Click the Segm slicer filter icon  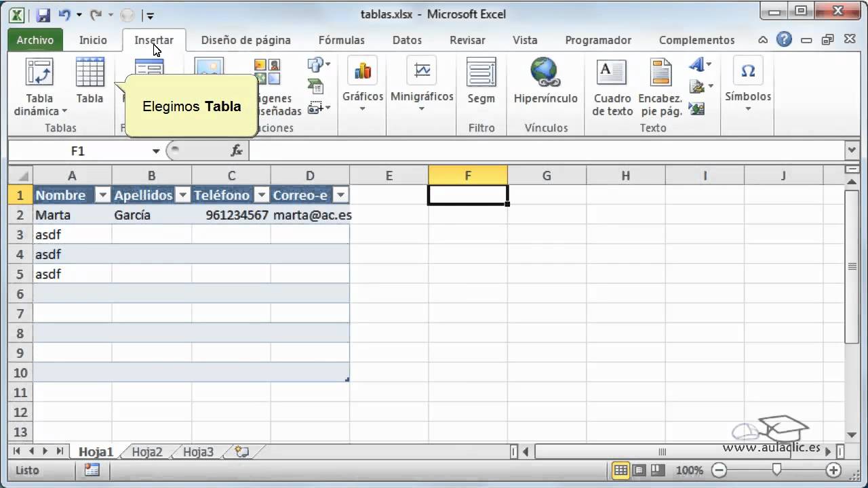[481, 72]
